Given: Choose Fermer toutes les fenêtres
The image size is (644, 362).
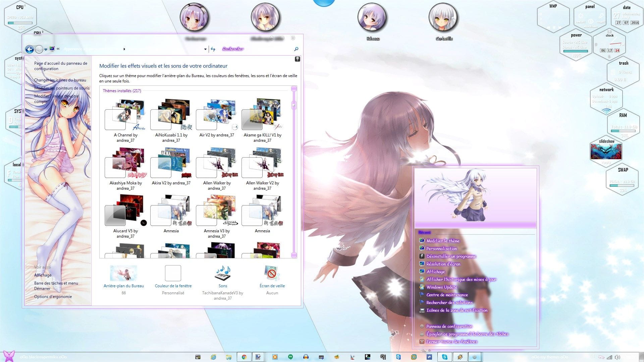Looking at the screenshot, I should [452, 342].
